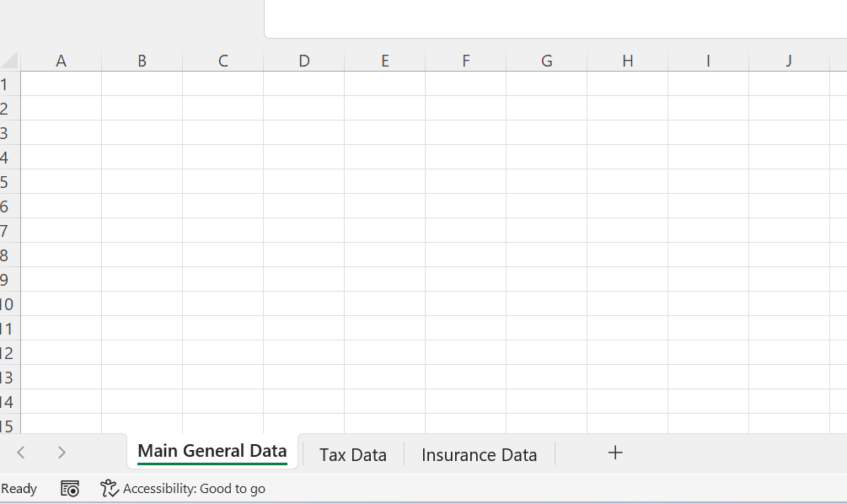
Task: Select cell B3
Action: tap(142, 132)
